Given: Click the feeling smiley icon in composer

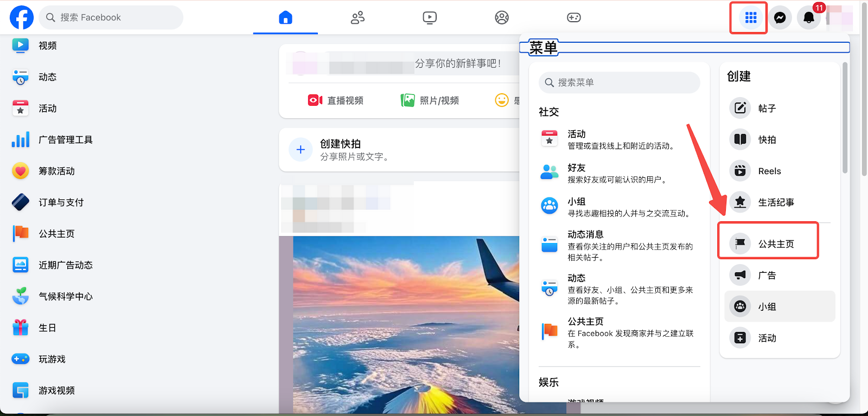Looking at the screenshot, I should tap(502, 100).
